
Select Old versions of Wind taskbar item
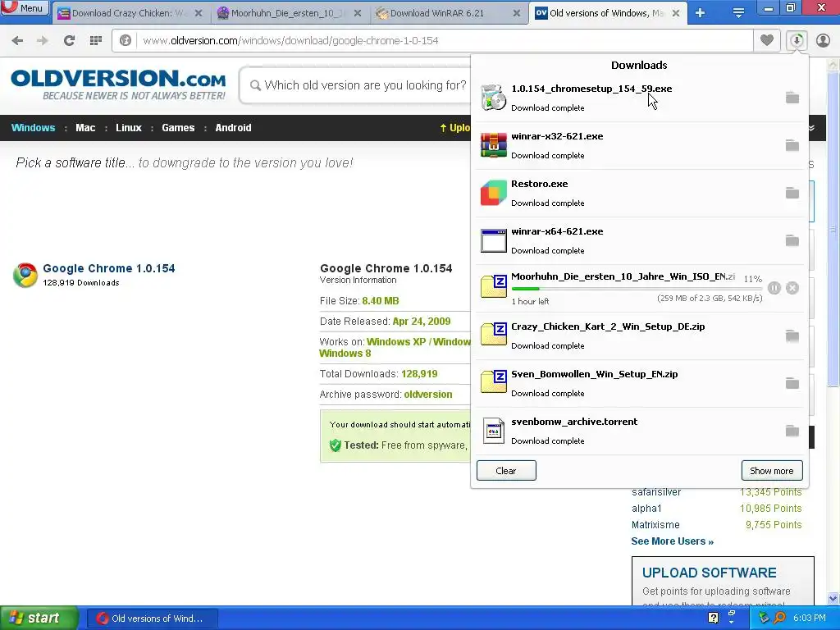tap(152, 619)
